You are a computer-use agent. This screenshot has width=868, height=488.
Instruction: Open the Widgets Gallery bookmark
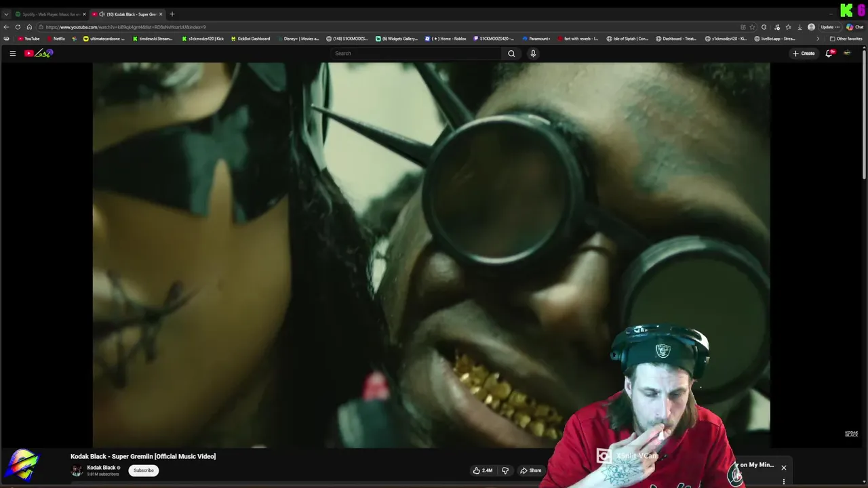tap(397, 39)
